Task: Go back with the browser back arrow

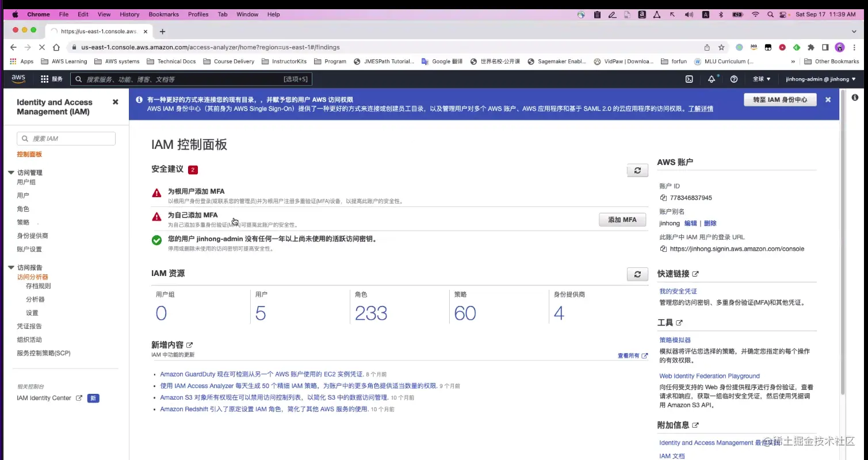Action: (x=14, y=47)
